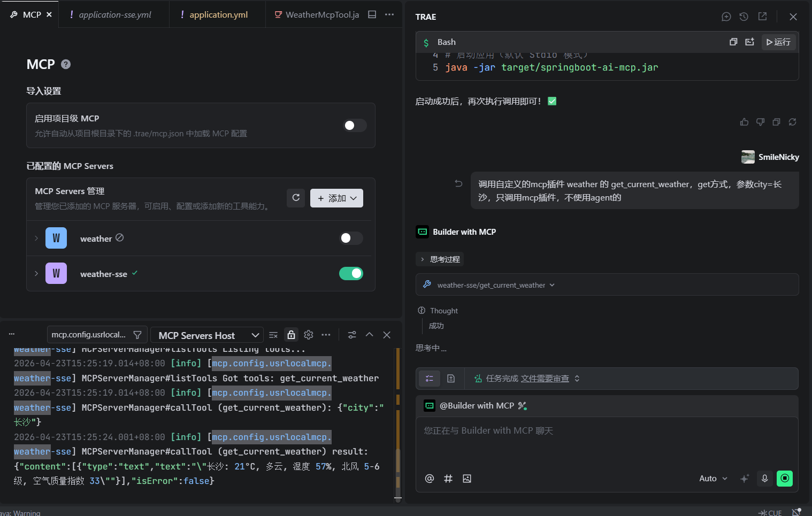Click the blue weather W avatar
This screenshot has width=812, height=516.
coord(56,238)
